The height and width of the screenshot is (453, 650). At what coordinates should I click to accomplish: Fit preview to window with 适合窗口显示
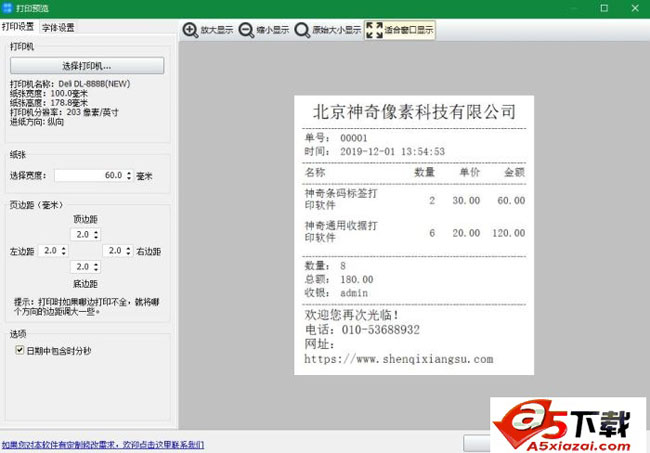(x=400, y=30)
